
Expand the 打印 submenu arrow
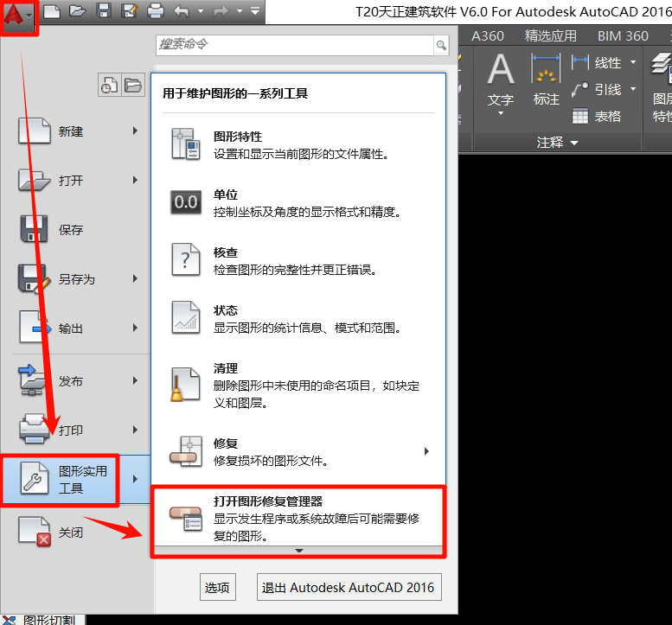(135, 430)
